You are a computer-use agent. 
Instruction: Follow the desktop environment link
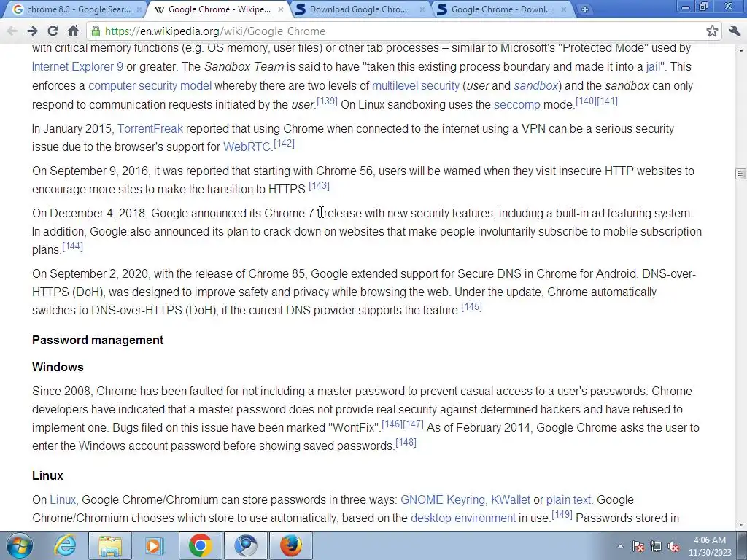pos(463,518)
